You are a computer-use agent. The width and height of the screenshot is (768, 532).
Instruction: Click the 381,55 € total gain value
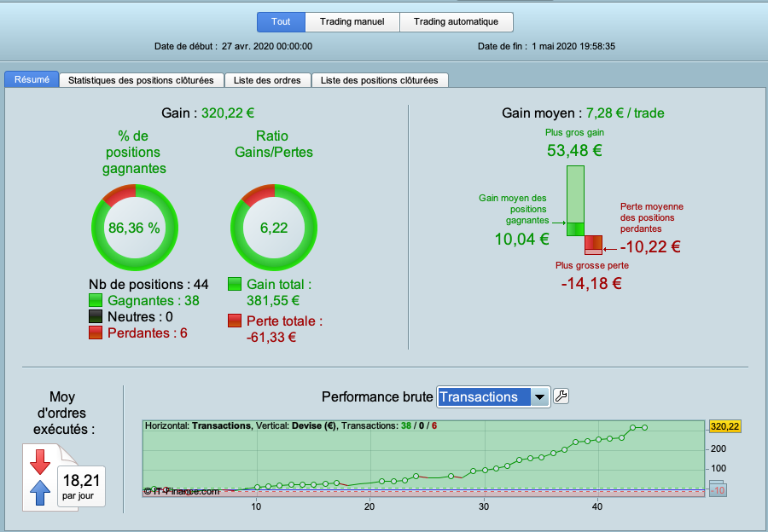pos(273,300)
